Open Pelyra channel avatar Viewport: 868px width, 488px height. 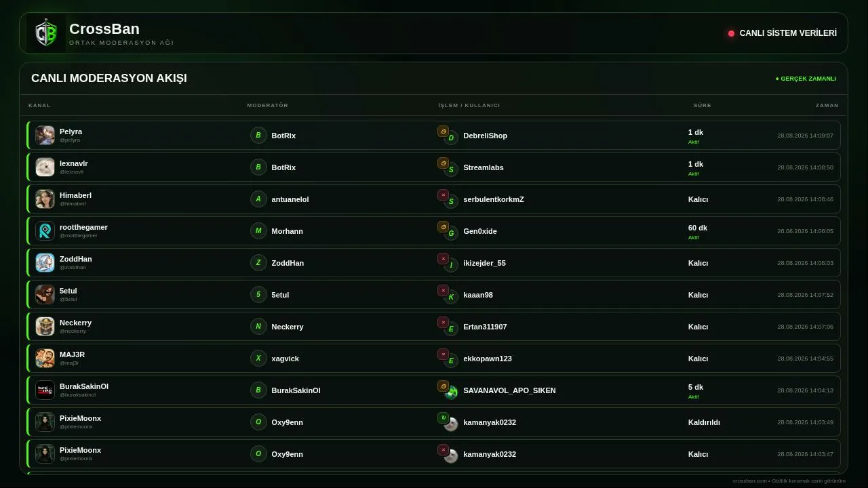pyautogui.click(x=45, y=135)
